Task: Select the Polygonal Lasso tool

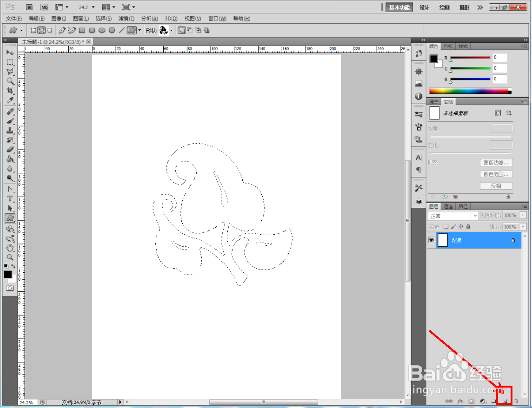Action: (10, 72)
